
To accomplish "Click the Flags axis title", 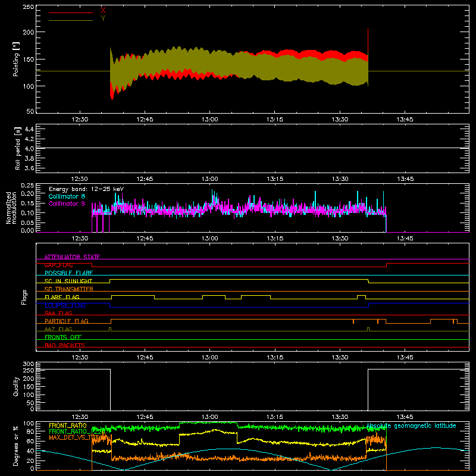I will [x=24, y=297].
